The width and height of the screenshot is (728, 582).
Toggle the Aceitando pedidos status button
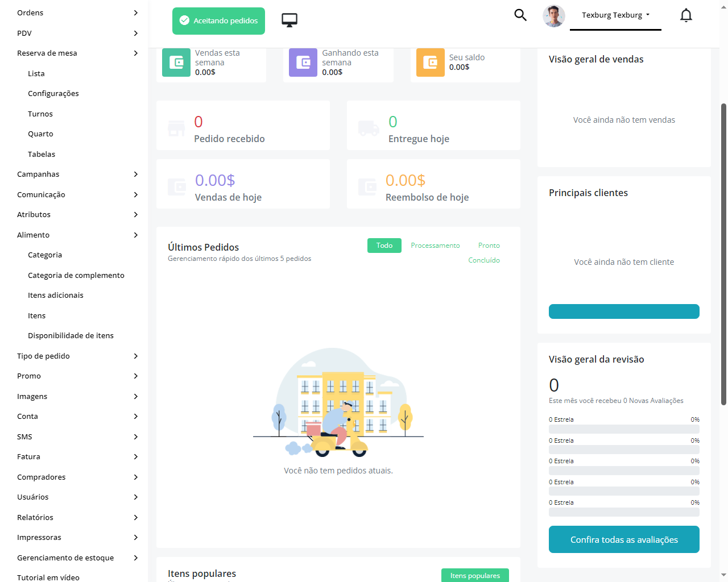218,21
